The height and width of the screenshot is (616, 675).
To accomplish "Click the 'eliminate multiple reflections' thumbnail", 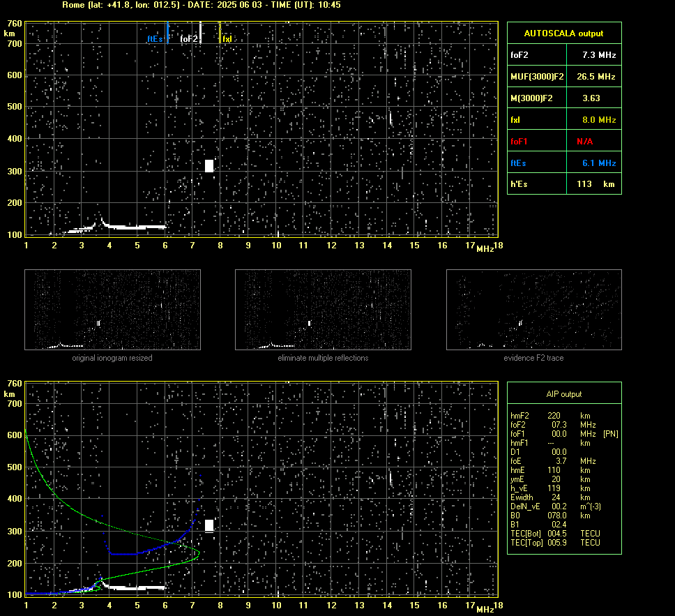I will pos(323,310).
